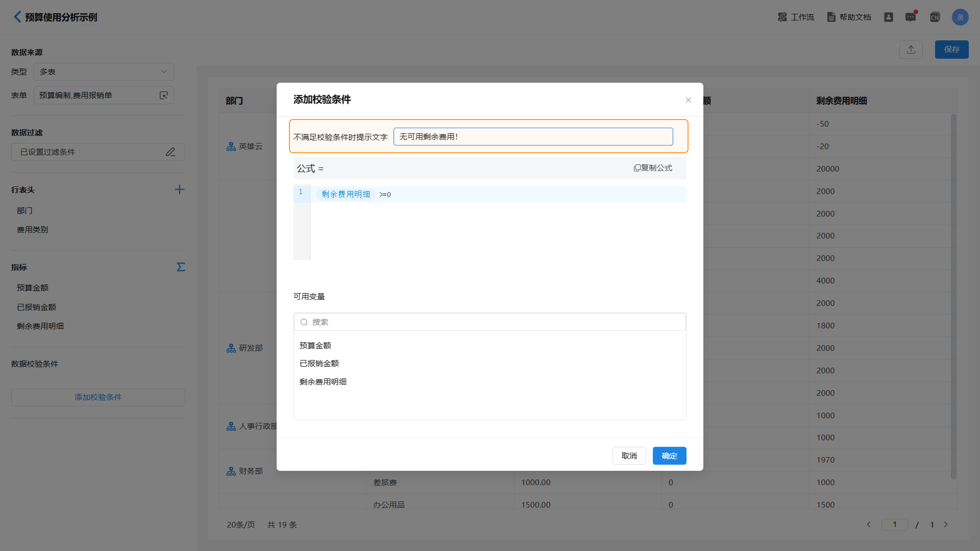
Task: Click the back arrow beside 预算使用分析示例
Action: coord(17,17)
